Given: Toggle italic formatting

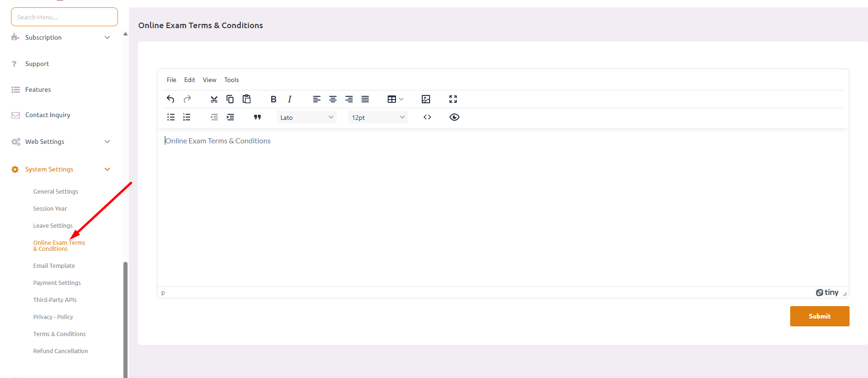Looking at the screenshot, I should [x=289, y=99].
